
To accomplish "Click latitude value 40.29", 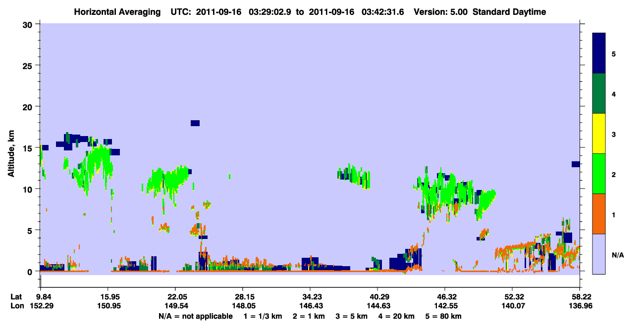I will point(377,297).
